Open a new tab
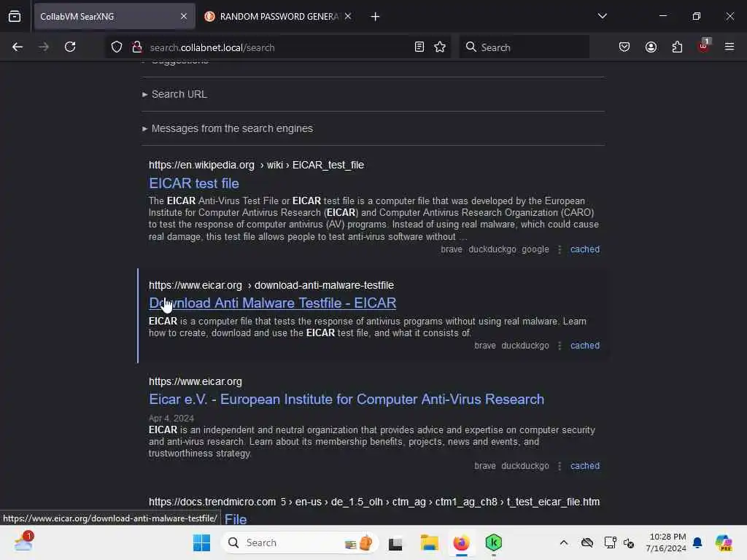Image resolution: width=747 pixels, height=560 pixels. [376, 17]
